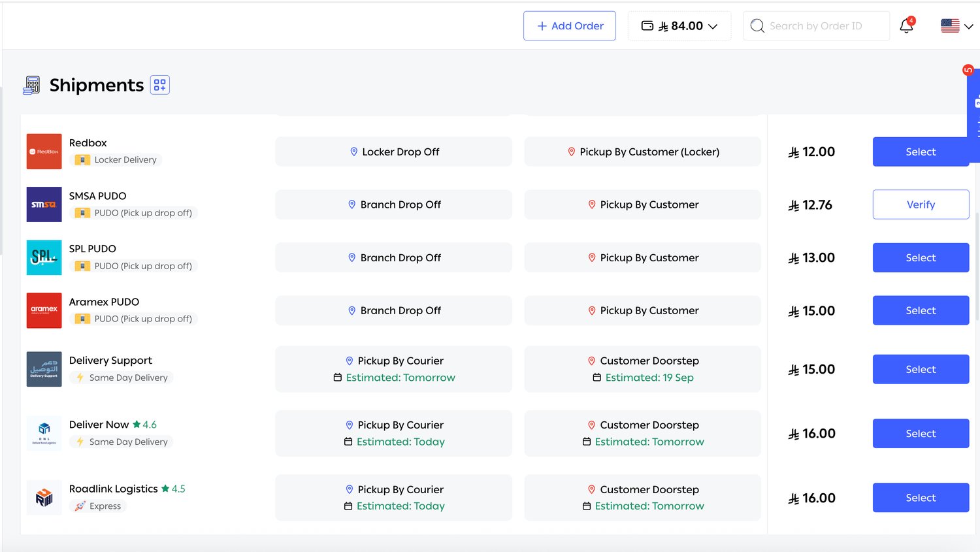
Task: Select the Aramex PUDO shipment
Action: (921, 310)
